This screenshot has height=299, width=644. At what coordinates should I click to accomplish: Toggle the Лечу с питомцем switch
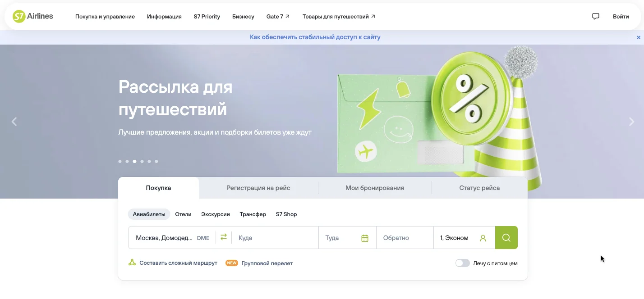(462, 263)
